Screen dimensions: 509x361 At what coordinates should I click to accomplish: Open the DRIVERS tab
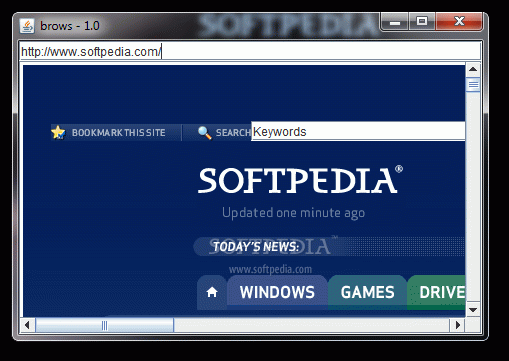436,292
